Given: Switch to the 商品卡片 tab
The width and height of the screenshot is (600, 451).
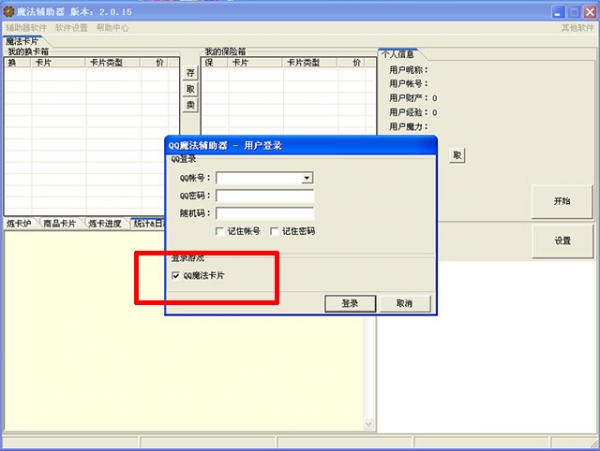Looking at the screenshot, I should point(60,223).
